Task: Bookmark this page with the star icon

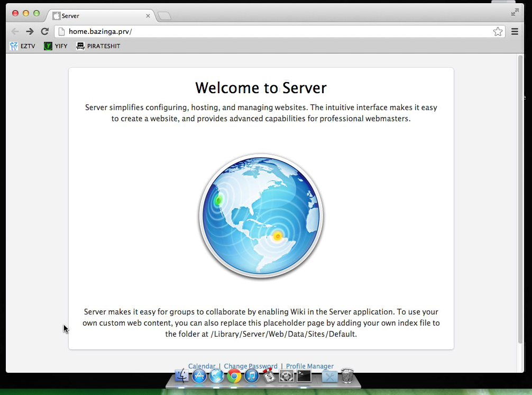Action: (498, 32)
